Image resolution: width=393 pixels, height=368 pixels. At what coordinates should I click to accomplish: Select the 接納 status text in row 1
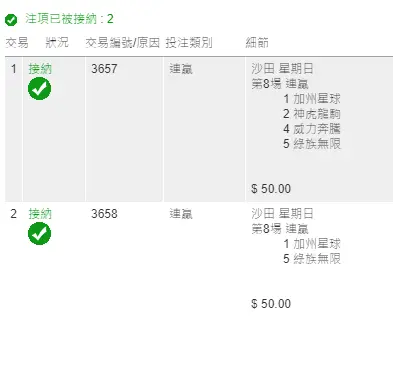coord(40,69)
